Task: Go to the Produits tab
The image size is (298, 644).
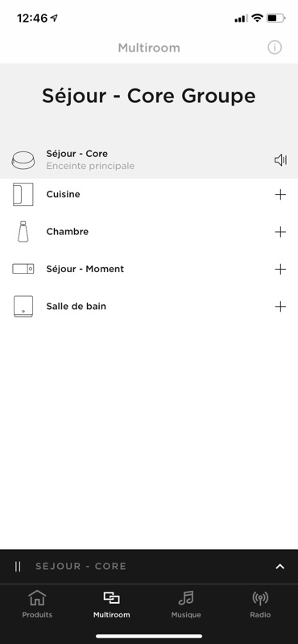Action: 37,604
